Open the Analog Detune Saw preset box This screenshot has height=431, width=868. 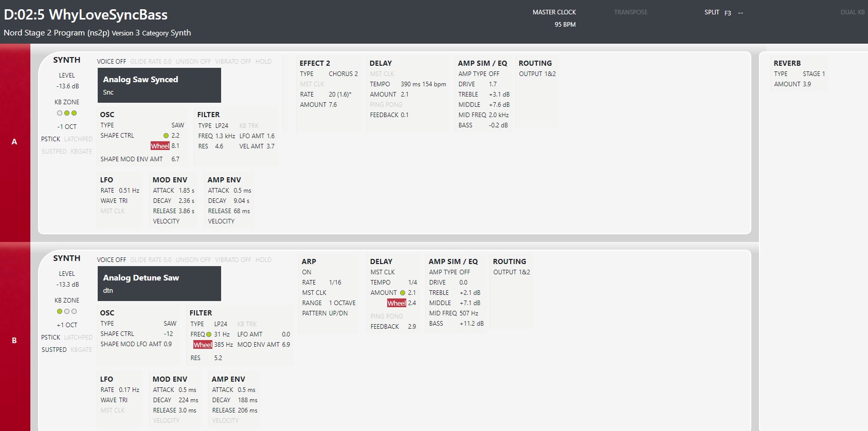click(x=159, y=284)
